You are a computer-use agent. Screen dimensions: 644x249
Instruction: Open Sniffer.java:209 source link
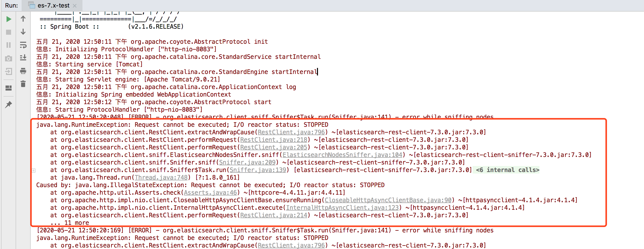click(x=247, y=162)
